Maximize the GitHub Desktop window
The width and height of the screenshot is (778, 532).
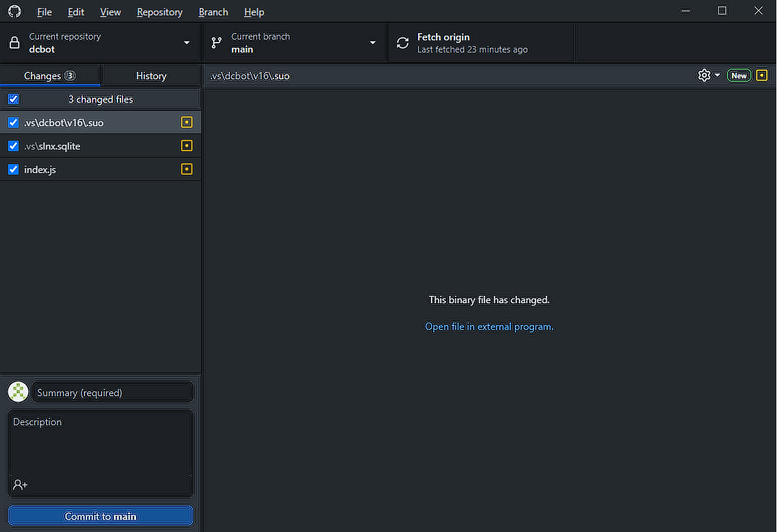[722, 11]
